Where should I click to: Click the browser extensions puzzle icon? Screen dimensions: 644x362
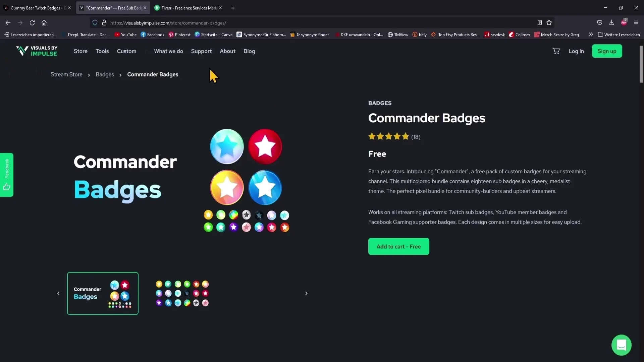625,22
